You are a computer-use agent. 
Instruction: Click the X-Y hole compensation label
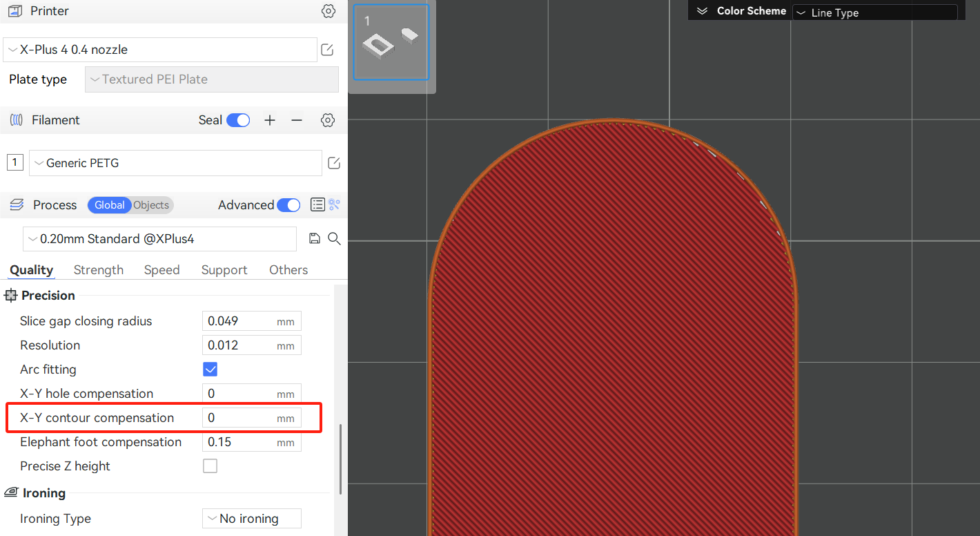point(86,394)
